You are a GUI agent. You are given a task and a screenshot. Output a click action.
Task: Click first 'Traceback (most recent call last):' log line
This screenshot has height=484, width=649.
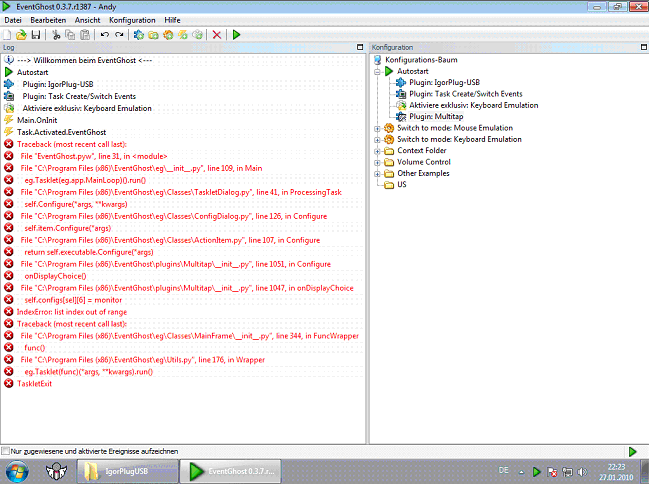pos(72,144)
